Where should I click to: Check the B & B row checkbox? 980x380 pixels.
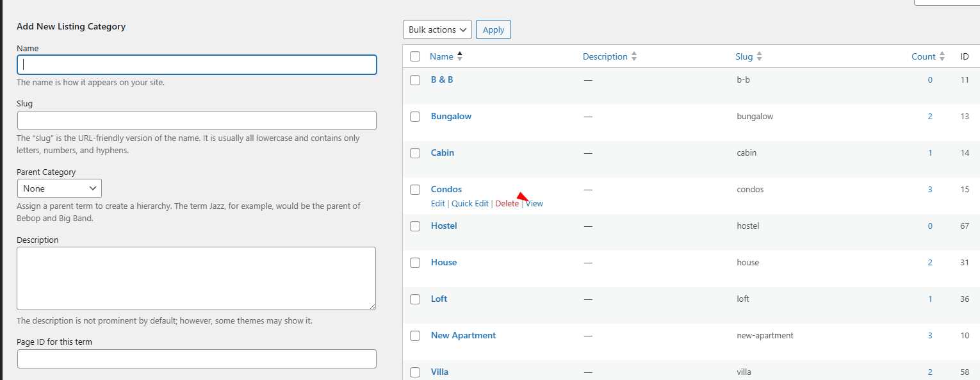coord(415,80)
